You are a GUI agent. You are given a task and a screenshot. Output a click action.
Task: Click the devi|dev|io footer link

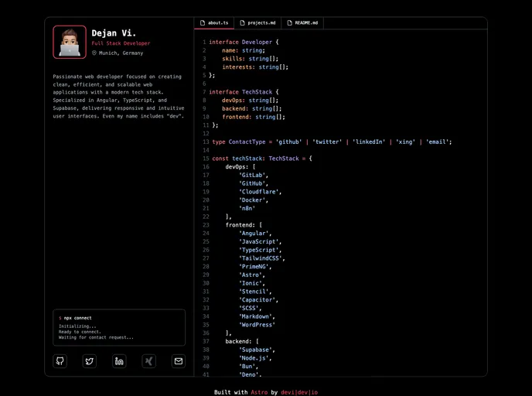tap(299, 392)
